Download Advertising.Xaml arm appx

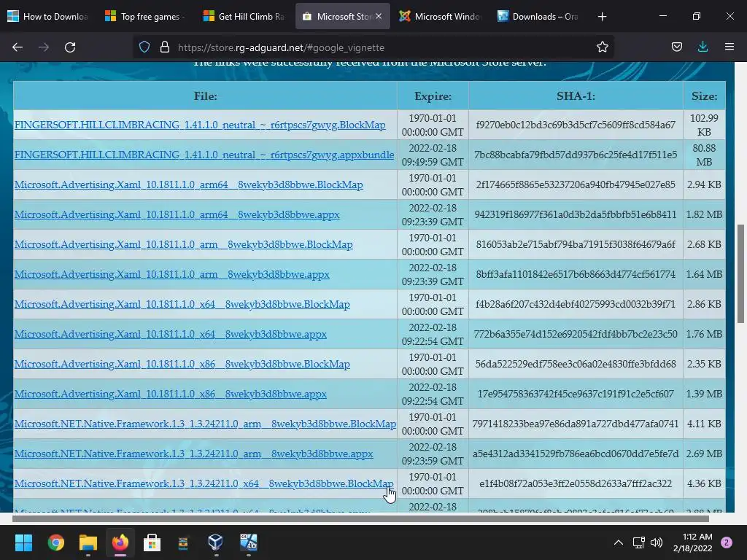pos(172,274)
